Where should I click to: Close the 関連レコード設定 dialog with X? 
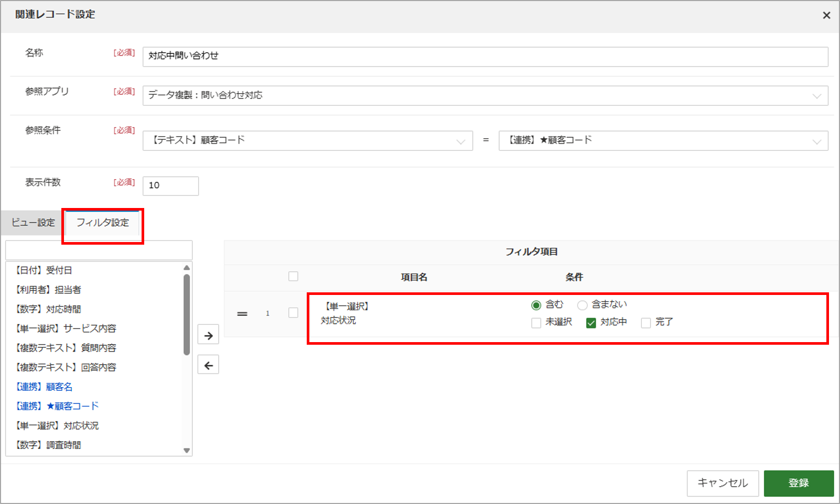[826, 15]
